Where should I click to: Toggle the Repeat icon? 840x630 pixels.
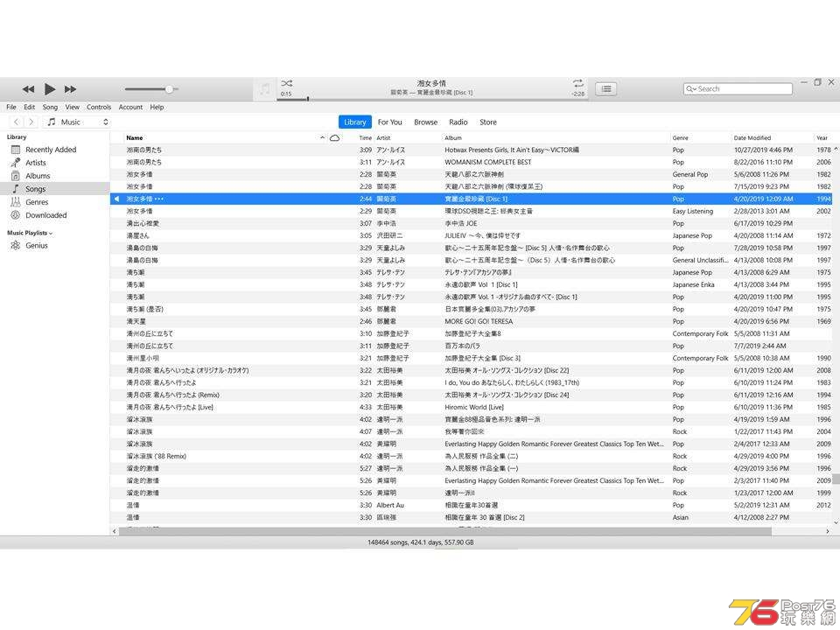[578, 83]
